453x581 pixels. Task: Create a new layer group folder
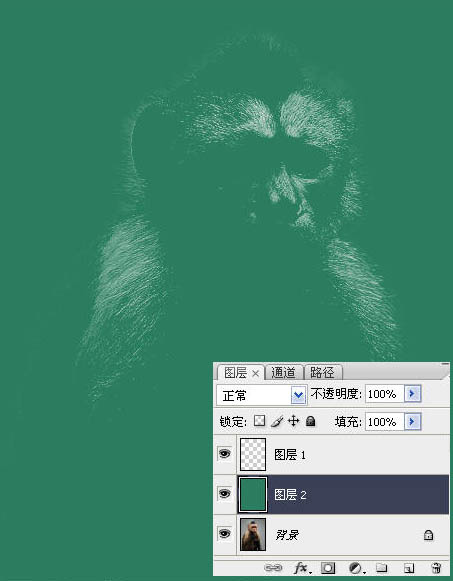click(382, 567)
